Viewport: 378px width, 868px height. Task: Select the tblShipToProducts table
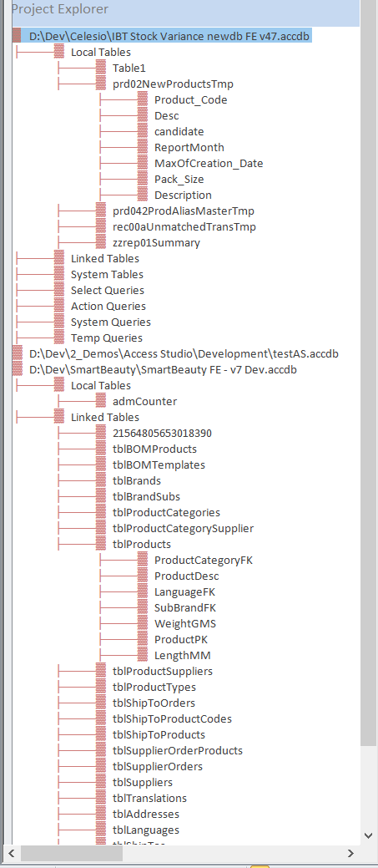(x=159, y=735)
